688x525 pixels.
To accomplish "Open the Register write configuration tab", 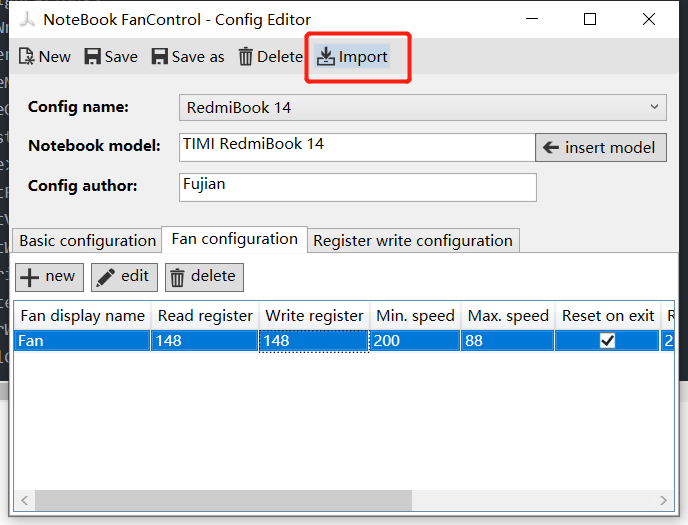I will point(413,241).
